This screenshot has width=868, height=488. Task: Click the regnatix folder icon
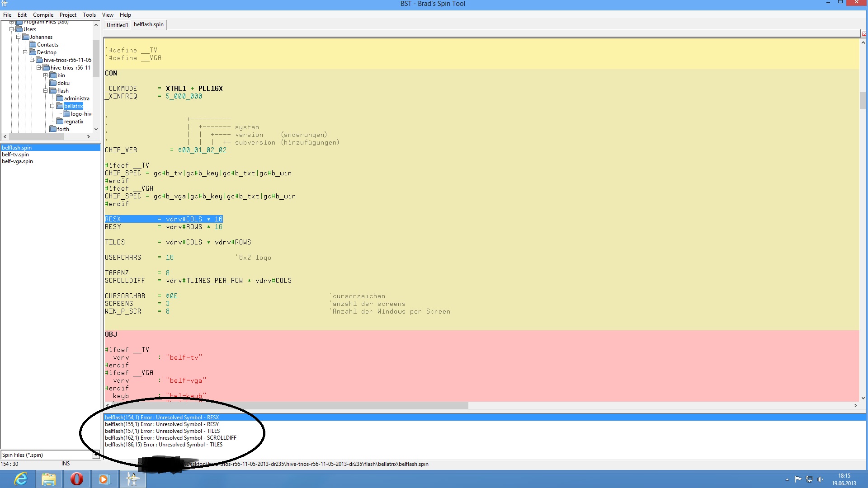pyautogui.click(x=60, y=122)
